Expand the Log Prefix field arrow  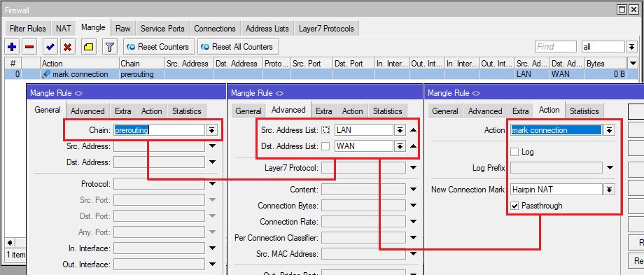(610, 167)
